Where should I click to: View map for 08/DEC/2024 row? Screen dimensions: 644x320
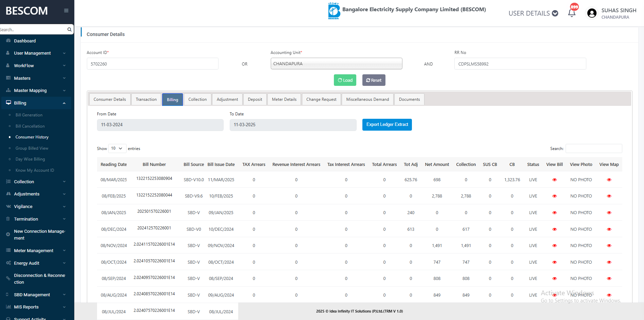coord(609,229)
